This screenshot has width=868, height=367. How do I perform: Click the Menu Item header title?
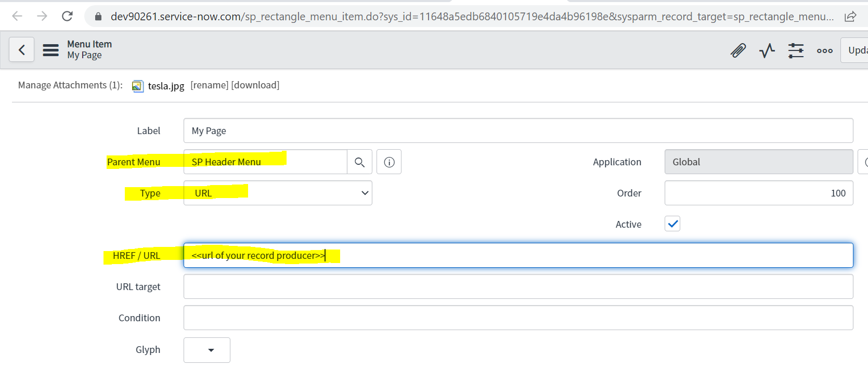[89, 44]
